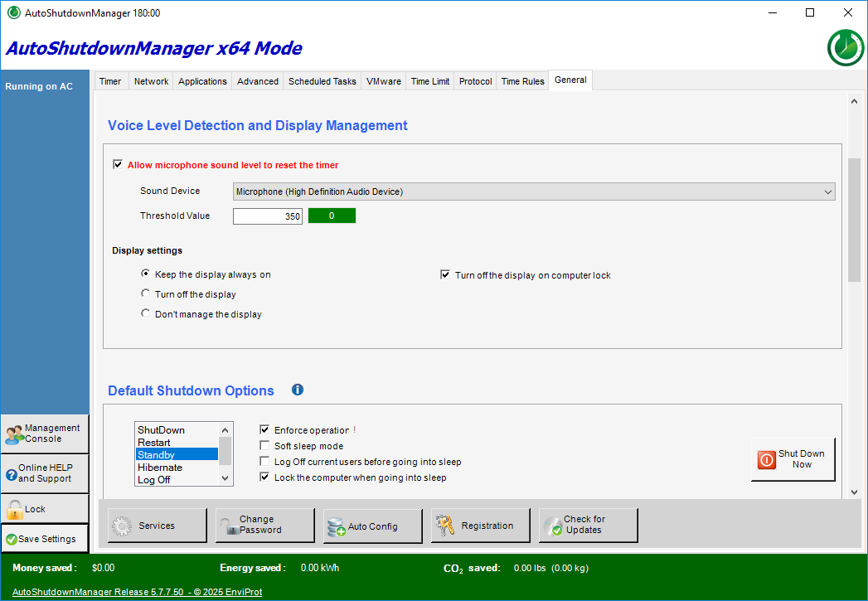Select Turn off the display radio button
This screenshot has width=868, height=601.
[146, 293]
